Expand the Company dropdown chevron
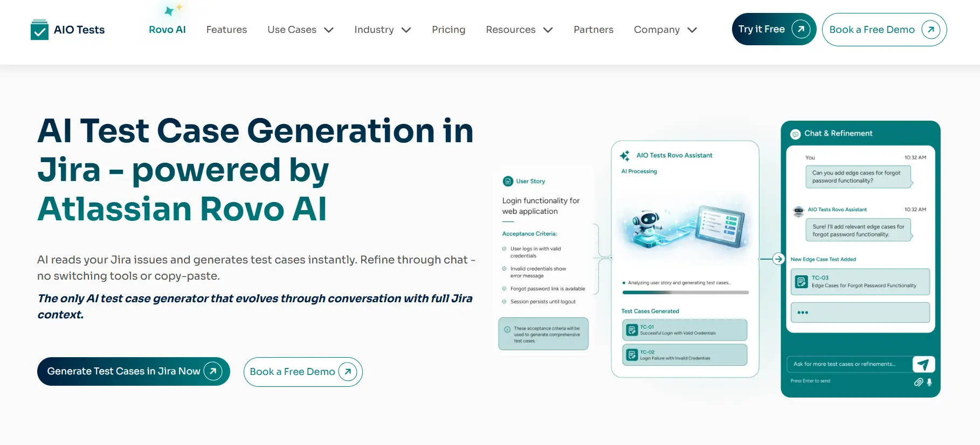The height and width of the screenshot is (445, 980). (692, 30)
